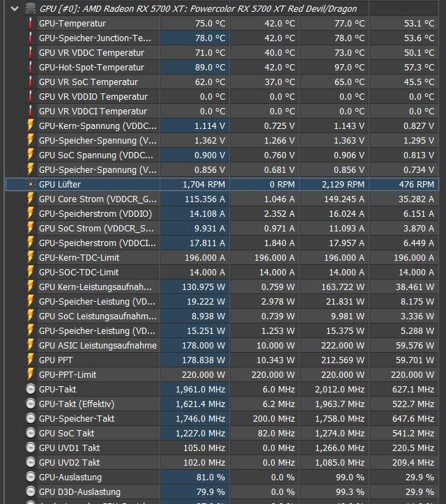Click the fan icon beside GPU Lüfter
This screenshot has height=504, width=446.
[x=31, y=185]
